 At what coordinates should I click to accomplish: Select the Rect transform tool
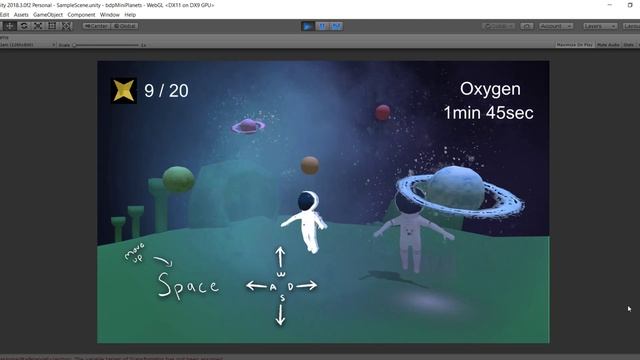tap(52, 26)
